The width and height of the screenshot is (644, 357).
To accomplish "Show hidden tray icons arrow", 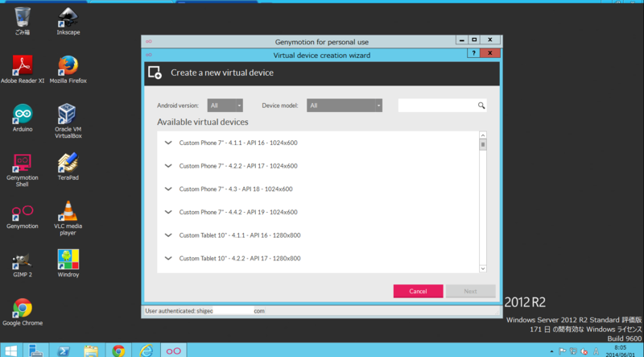I will click(x=551, y=351).
